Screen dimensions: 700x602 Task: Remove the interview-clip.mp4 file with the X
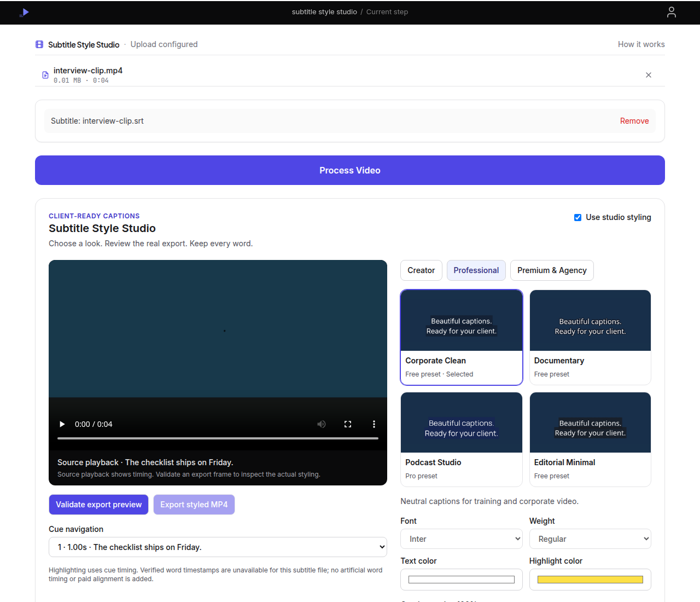tap(649, 75)
